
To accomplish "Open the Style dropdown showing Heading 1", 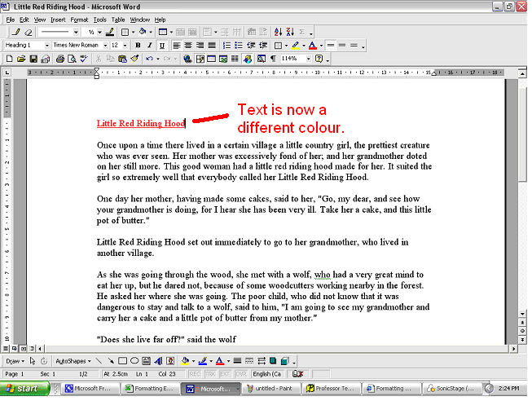I will pos(46,46).
